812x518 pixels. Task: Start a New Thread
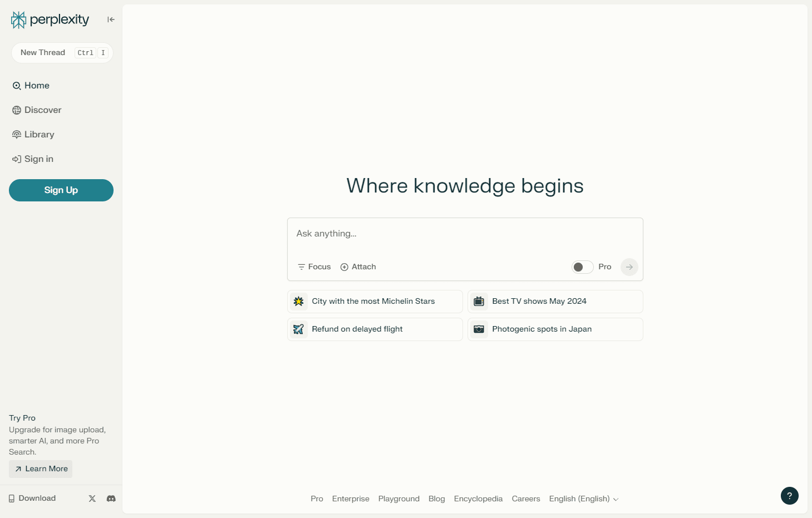pyautogui.click(x=62, y=53)
